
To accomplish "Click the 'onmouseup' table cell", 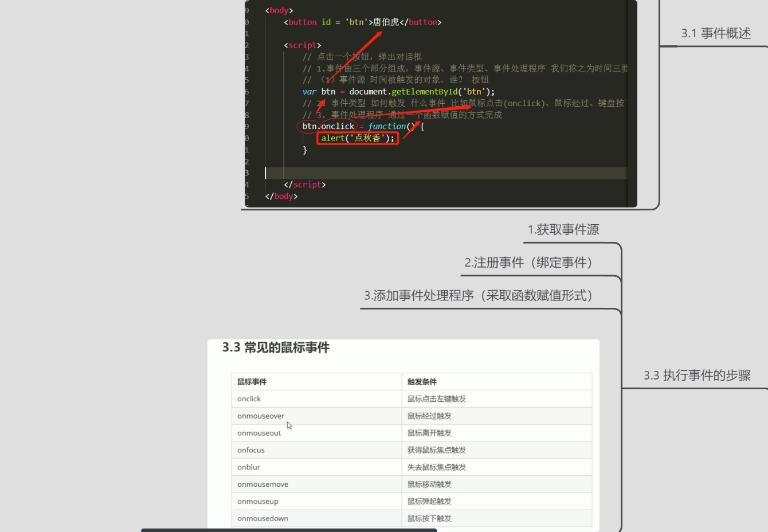I will click(x=316, y=502).
